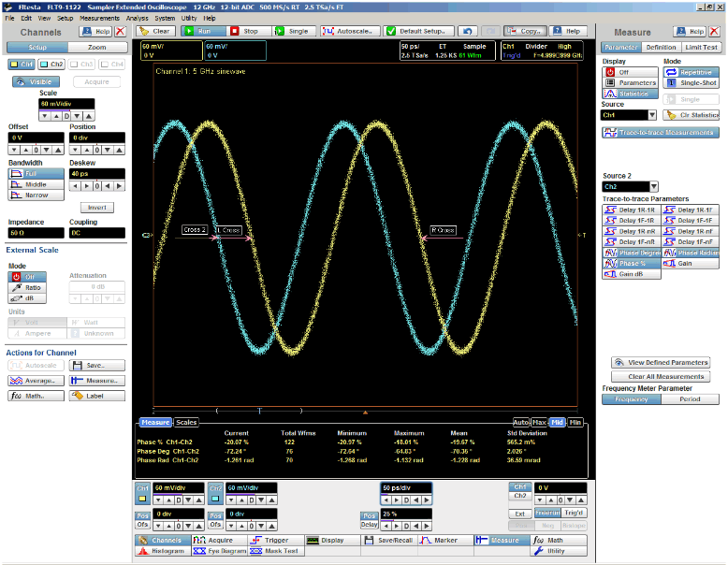The image size is (728, 565).
Task: Switch to the Limit Test tab
Action: pos(701,47)
